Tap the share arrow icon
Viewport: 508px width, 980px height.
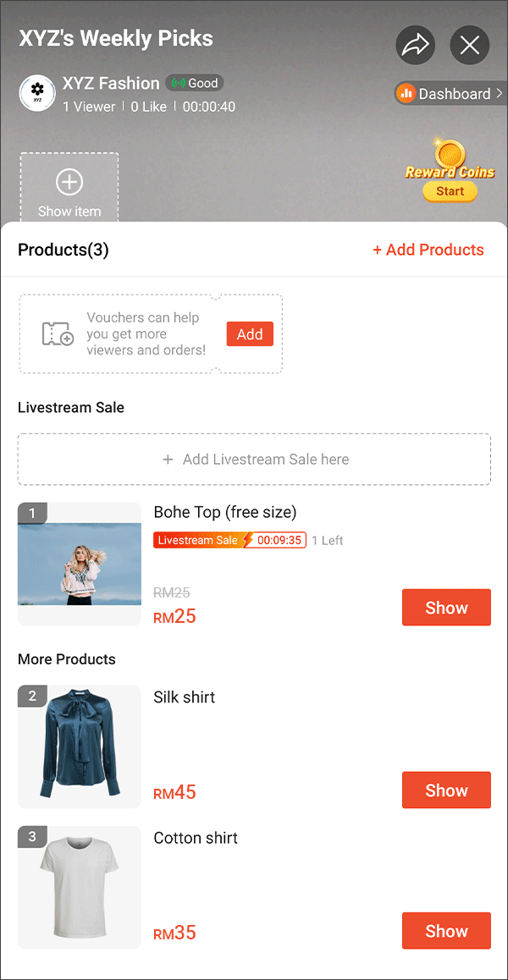click(x=415, y=46)
